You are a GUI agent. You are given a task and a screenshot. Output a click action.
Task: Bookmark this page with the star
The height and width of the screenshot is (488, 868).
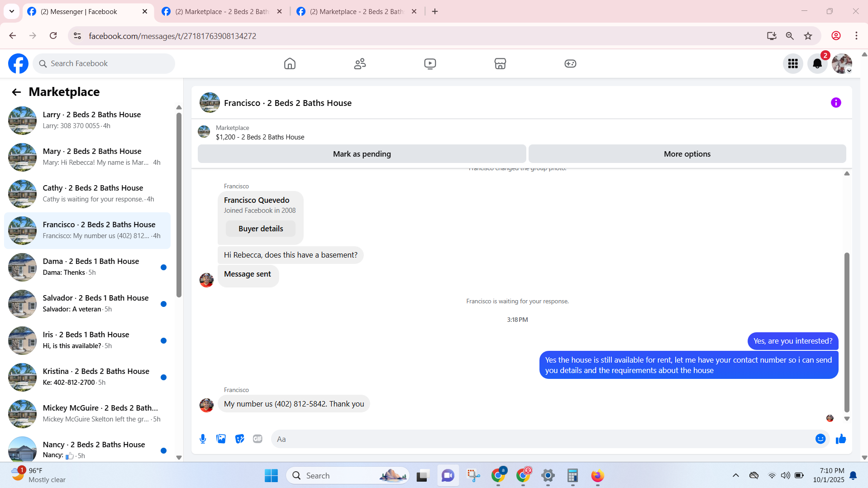tap(808, 36)
